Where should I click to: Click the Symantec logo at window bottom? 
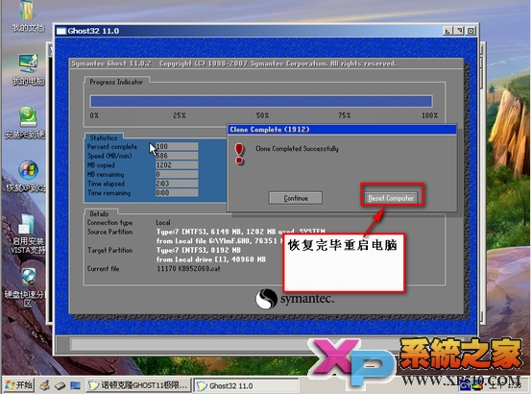(x=295, y=299)
